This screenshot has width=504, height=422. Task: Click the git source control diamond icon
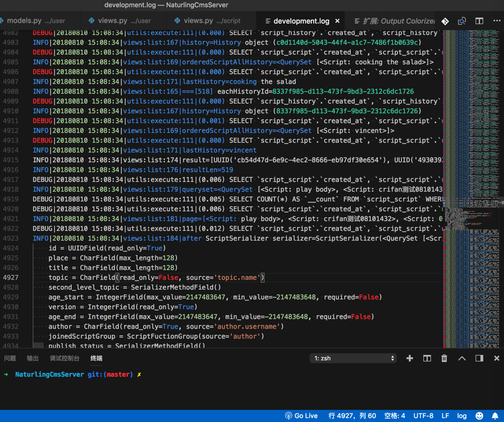pos(445,21)
